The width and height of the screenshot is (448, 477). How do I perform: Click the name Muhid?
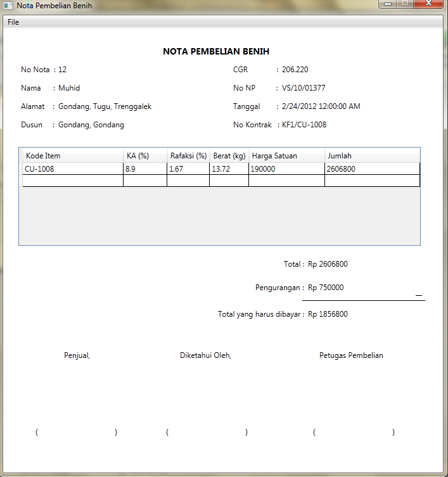[69, 88]
